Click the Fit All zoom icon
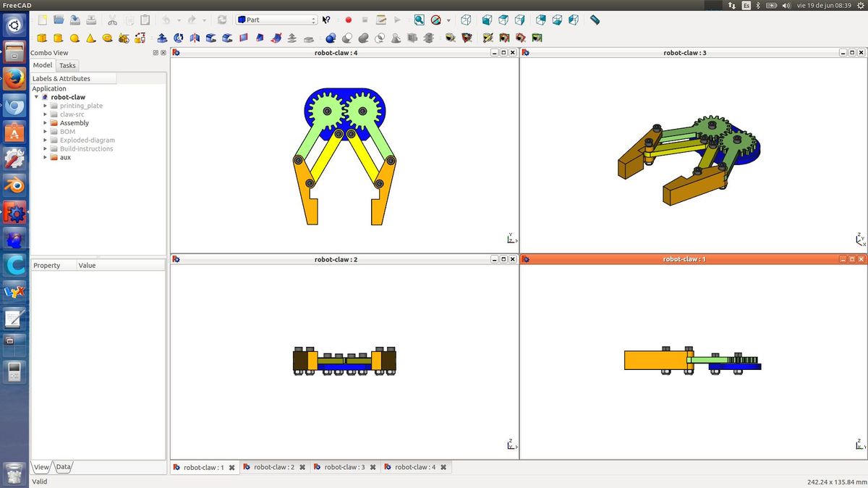 pos(419,20)
